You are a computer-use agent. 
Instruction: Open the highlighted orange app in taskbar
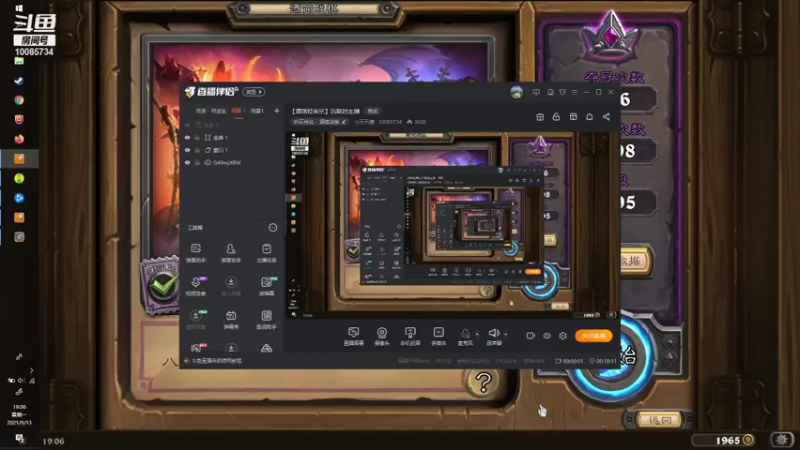[x=19, y=159]
